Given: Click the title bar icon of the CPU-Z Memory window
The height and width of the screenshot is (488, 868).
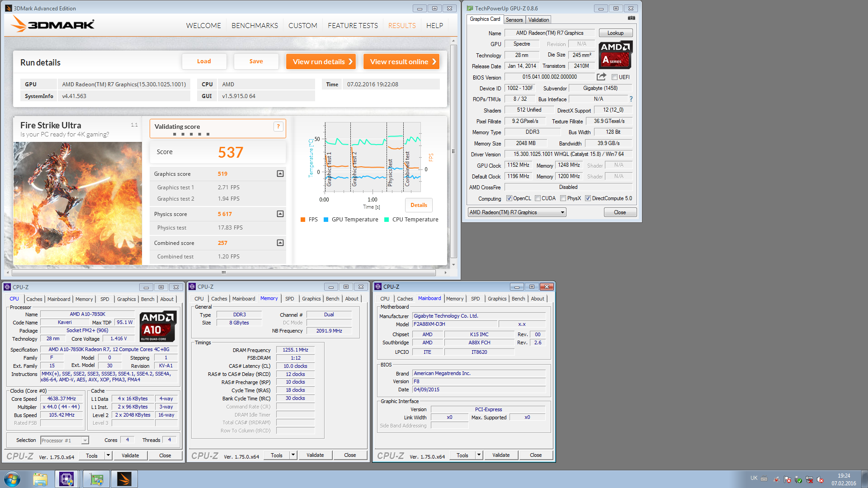Looking at the screenshot, I should coord(193,286).
